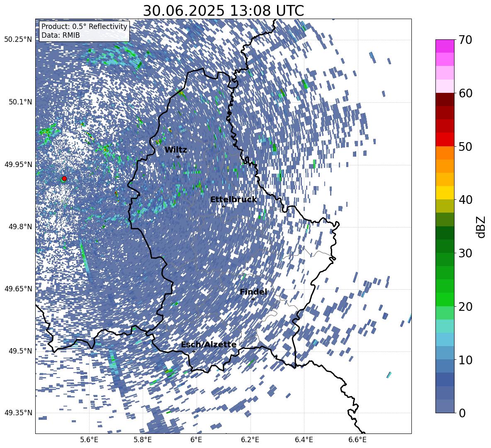Click the 6.6°E longitude tick label
Image resolution: width=491 pixels, height=448 pixels.
coord(357,440)
